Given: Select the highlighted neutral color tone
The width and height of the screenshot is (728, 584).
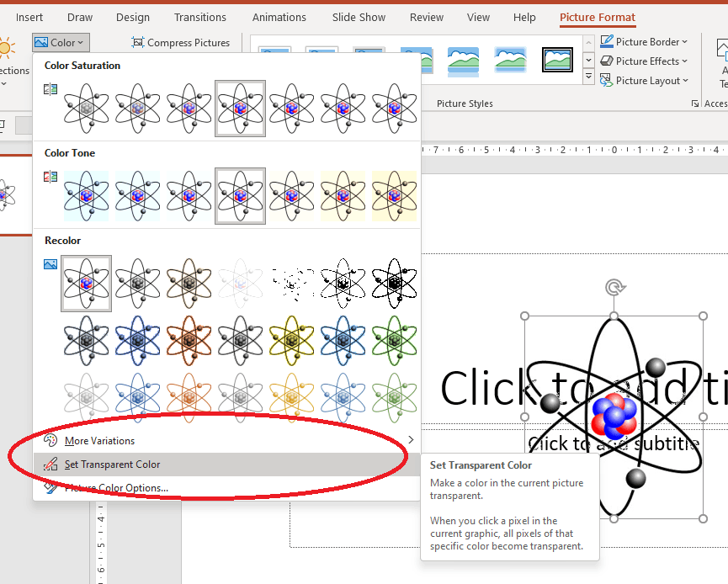Looking at the screenshot, I should click(x=240, y=196).
